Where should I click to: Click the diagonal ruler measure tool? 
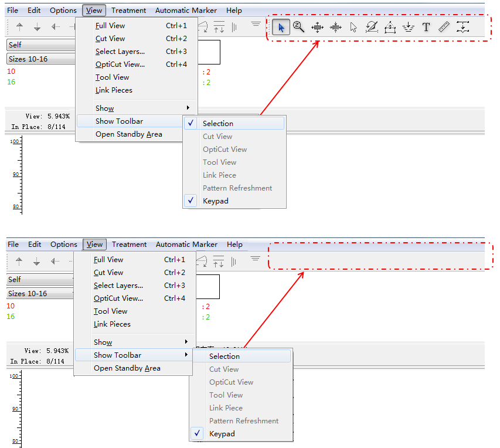[444, 27]
